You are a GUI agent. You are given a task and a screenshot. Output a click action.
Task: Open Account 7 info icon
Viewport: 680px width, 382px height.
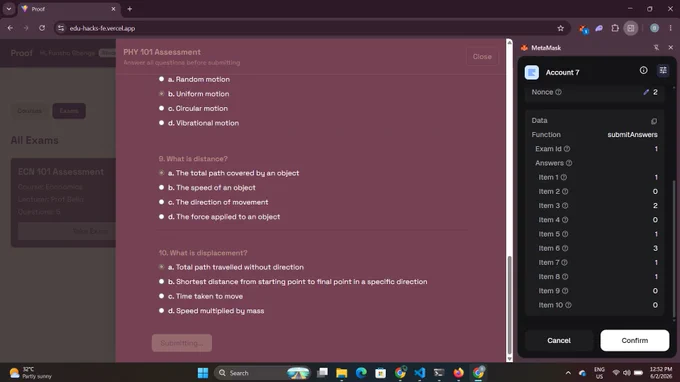[643, 70]
